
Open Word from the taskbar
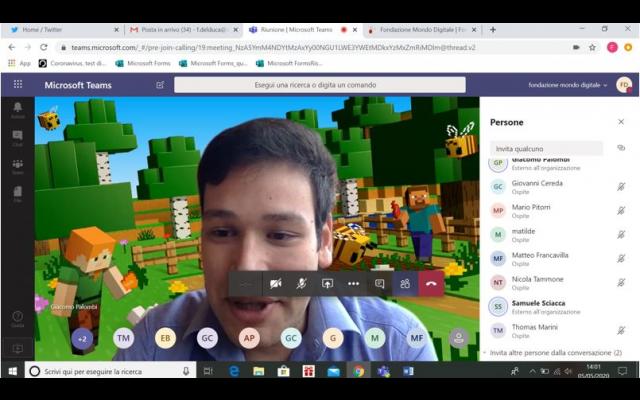[408, 371]
